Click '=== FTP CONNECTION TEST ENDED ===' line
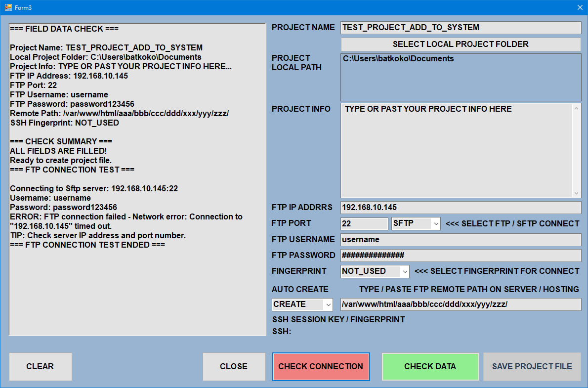 pos(87,245)
